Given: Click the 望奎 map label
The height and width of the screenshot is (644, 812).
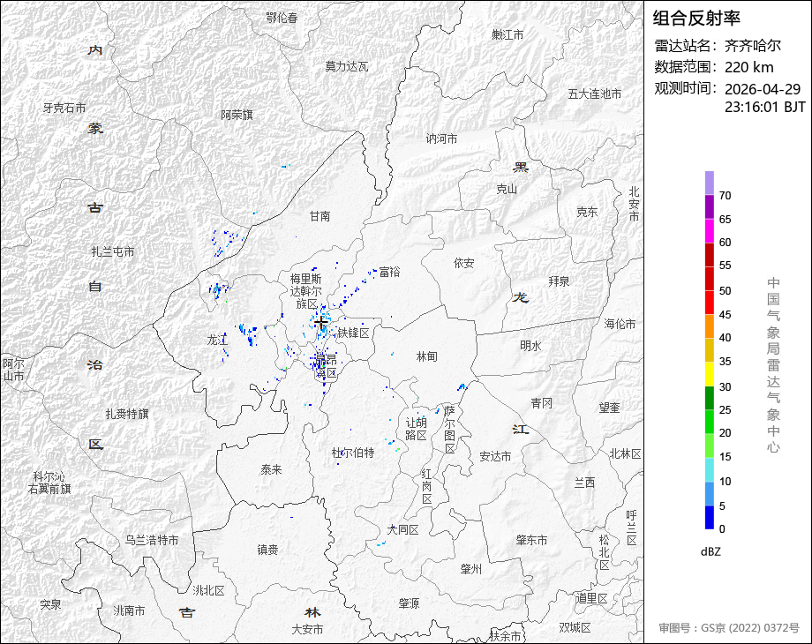Looking at the screenshot, I should pyautogui.click(x=609, y=408).
